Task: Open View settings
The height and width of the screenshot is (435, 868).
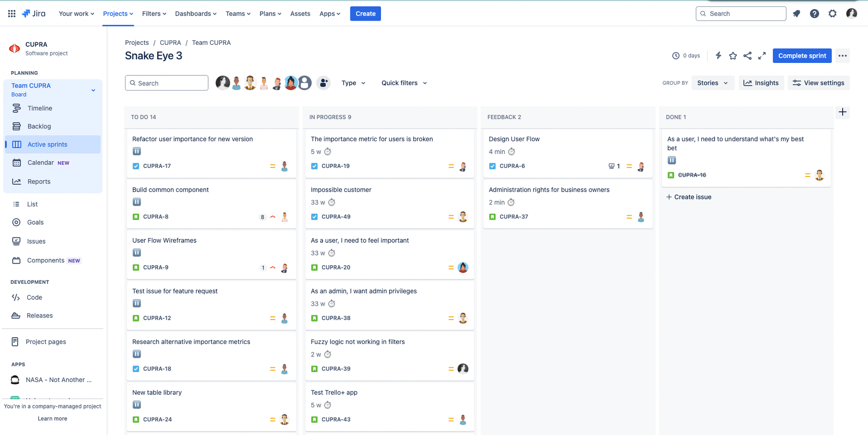Action: [x=818, y=83]
